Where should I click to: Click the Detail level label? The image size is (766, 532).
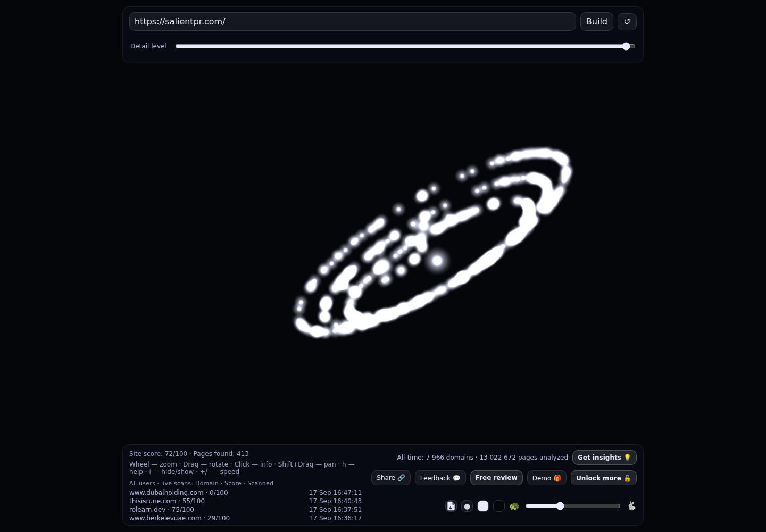coord(148,46)
